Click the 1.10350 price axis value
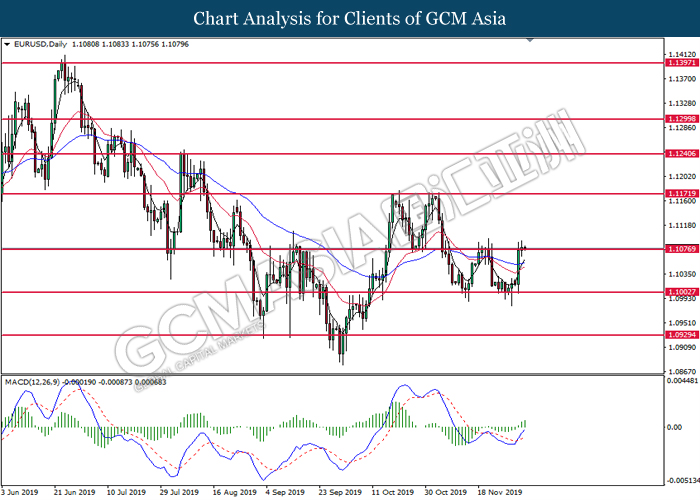The width and height of the screenshot is (700, 500). click(682, 274)
